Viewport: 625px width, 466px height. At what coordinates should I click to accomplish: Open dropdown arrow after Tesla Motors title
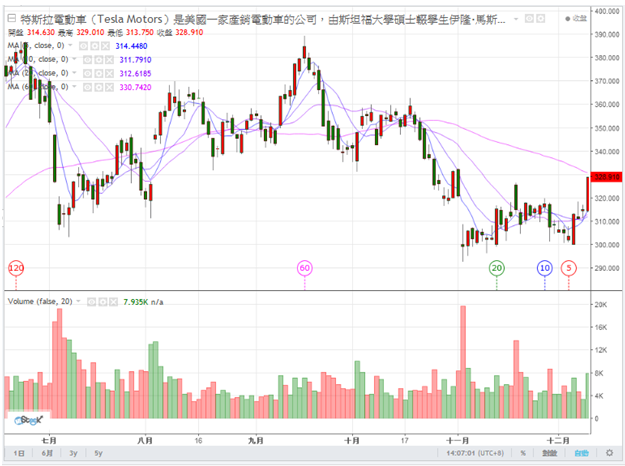516,19
